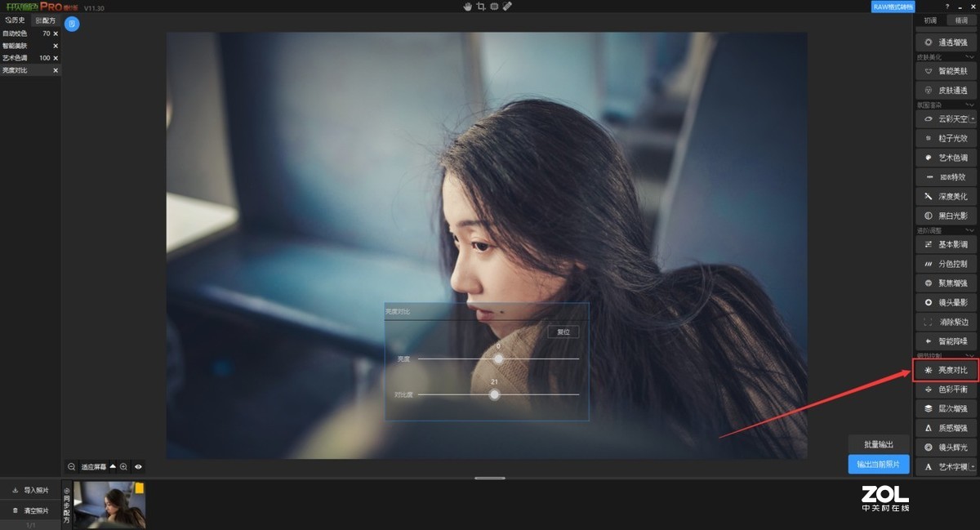Select the hand pan tool
This screenshot has height=530, width=980.
pos(468,7)
